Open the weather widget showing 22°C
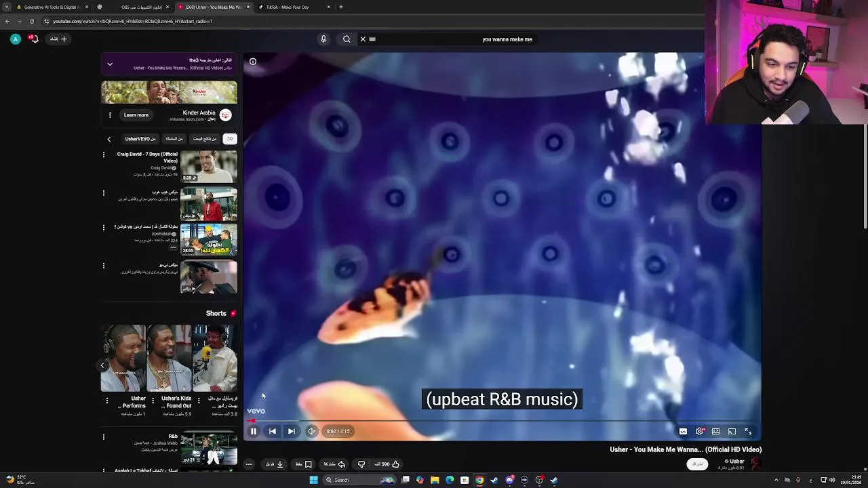Image resolution: width=868 pixels, height=488 pixels. 19,480
